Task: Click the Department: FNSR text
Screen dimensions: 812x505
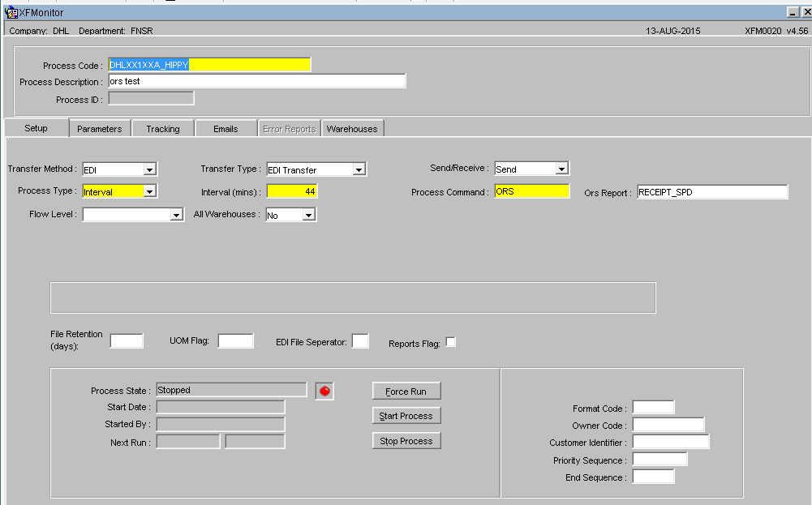Action: (x=116, y=31)
